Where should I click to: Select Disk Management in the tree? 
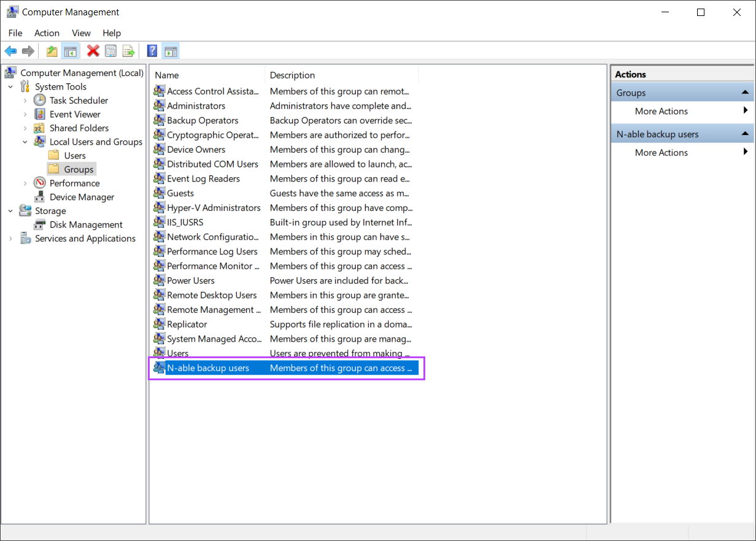click(86, 224)
